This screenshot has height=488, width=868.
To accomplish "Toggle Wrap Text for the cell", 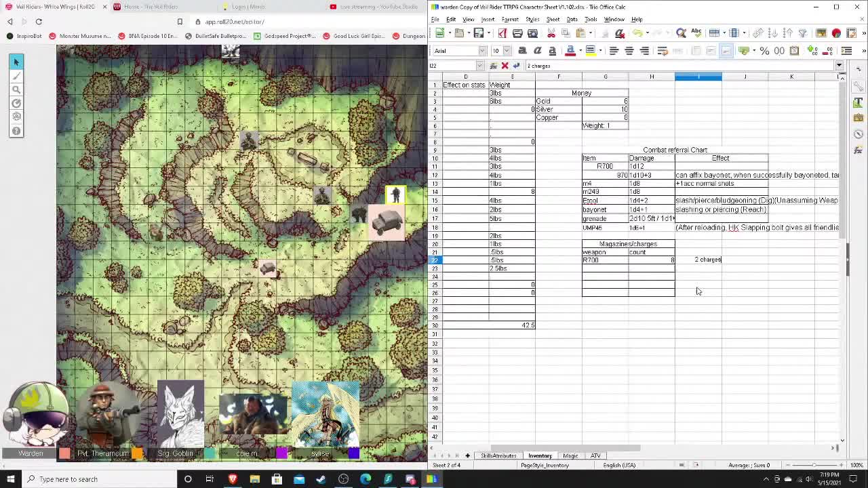I will click(663, 50).
